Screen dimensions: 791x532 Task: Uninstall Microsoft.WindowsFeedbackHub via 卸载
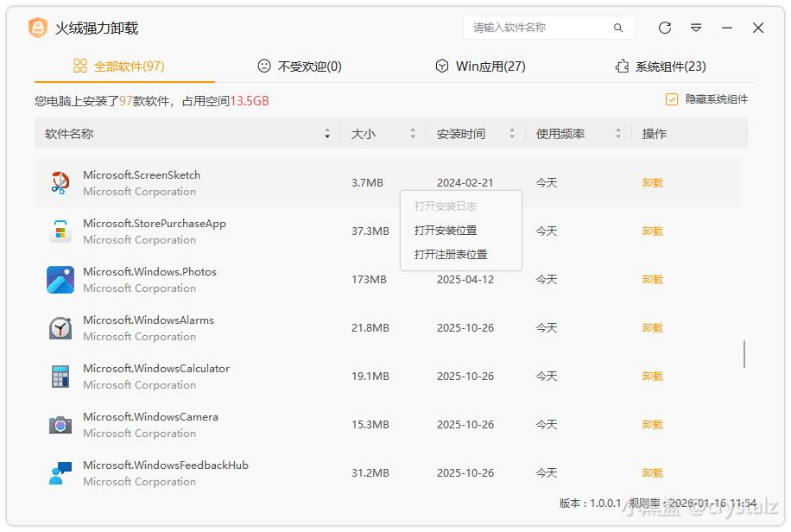[x=652, y=473]
